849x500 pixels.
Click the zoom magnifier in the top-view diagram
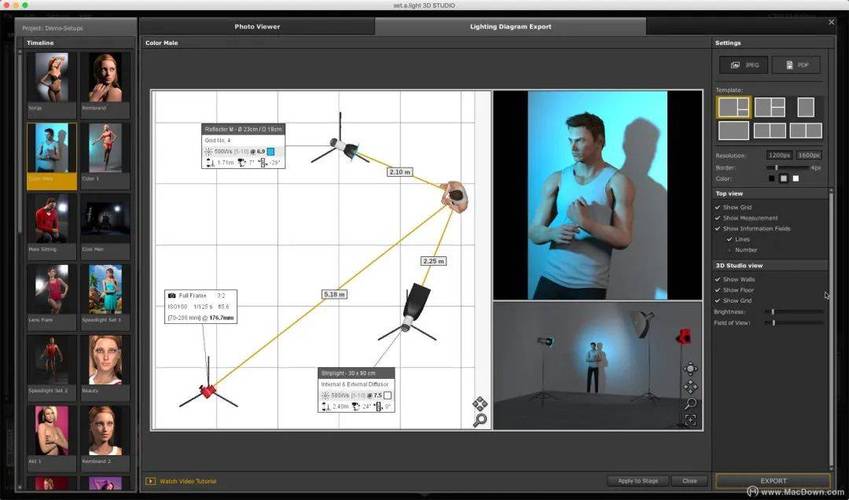pos(479,420)
